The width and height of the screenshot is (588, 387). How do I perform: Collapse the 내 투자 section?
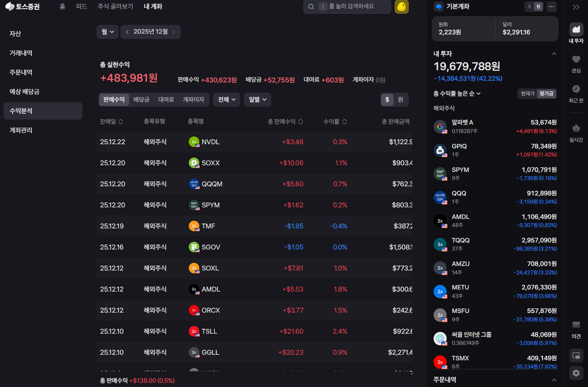point(554,54)
